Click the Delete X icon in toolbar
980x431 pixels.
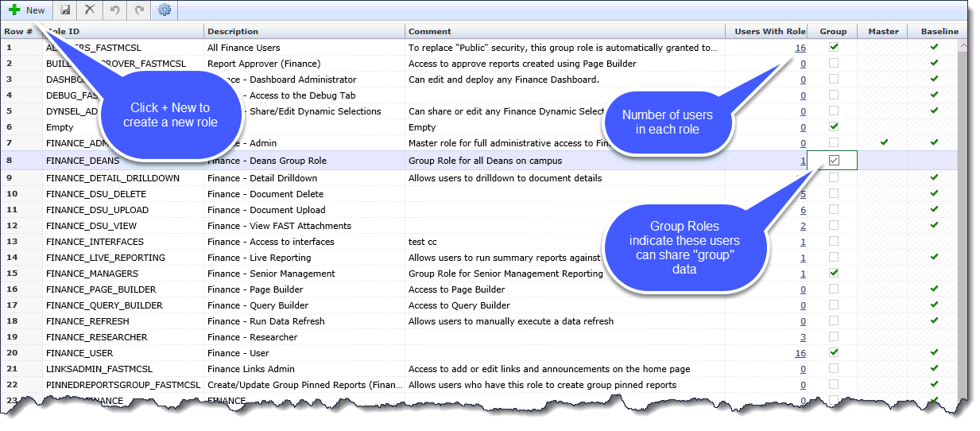(90, 10)
